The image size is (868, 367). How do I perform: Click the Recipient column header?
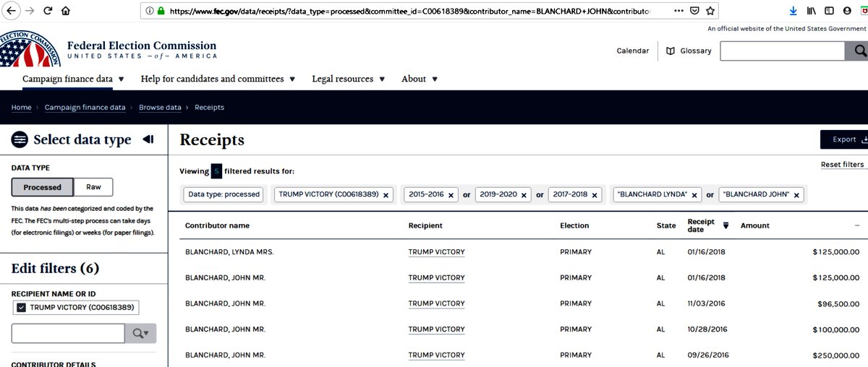pos(425,225)
